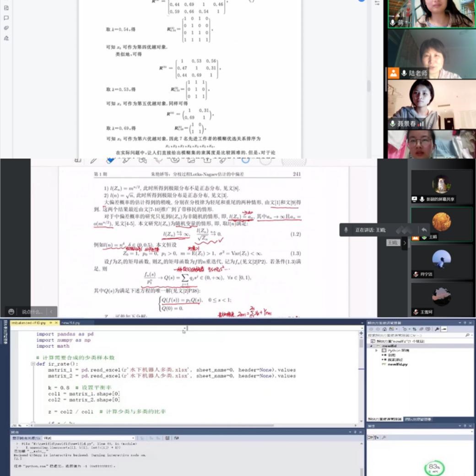This screenshot has width=476, height=476.
Task: Click the Solution Explorer search magnifier icon
Action: click(467, 335)
